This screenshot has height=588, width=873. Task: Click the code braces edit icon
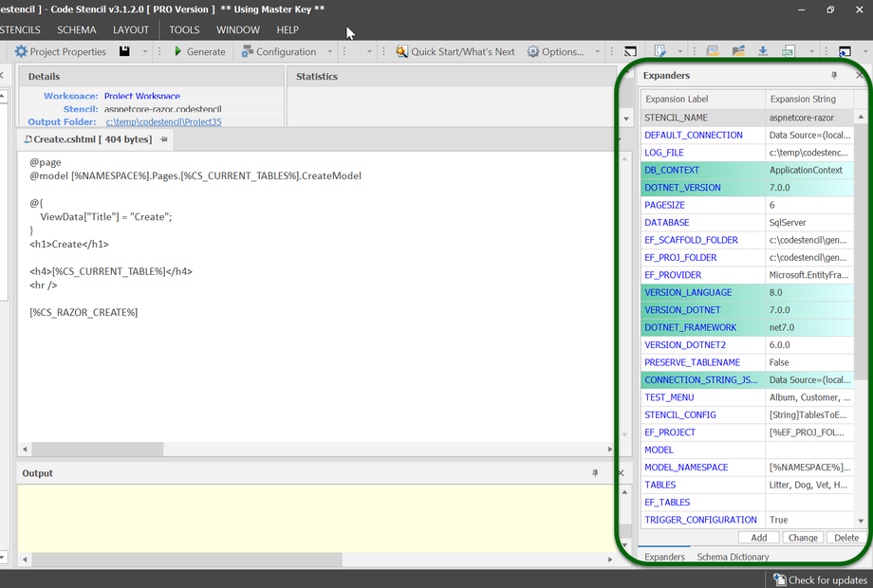(661, 52)
